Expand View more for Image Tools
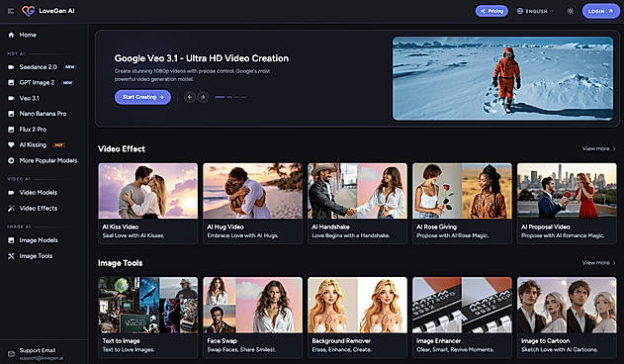 click(599, 263)
